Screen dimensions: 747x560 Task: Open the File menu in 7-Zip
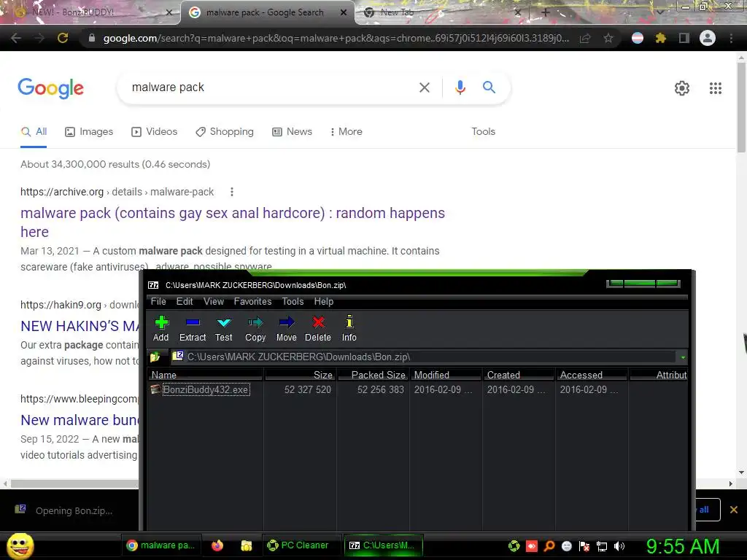point(158,301)
